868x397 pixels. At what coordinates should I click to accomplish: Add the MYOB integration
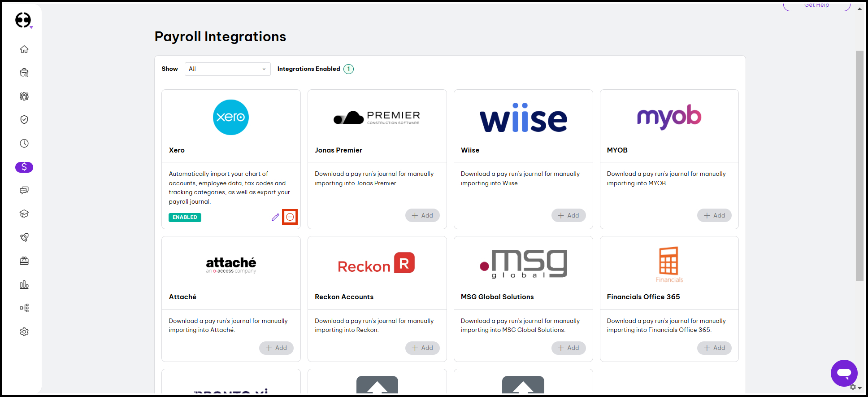(x=714, y=215)
